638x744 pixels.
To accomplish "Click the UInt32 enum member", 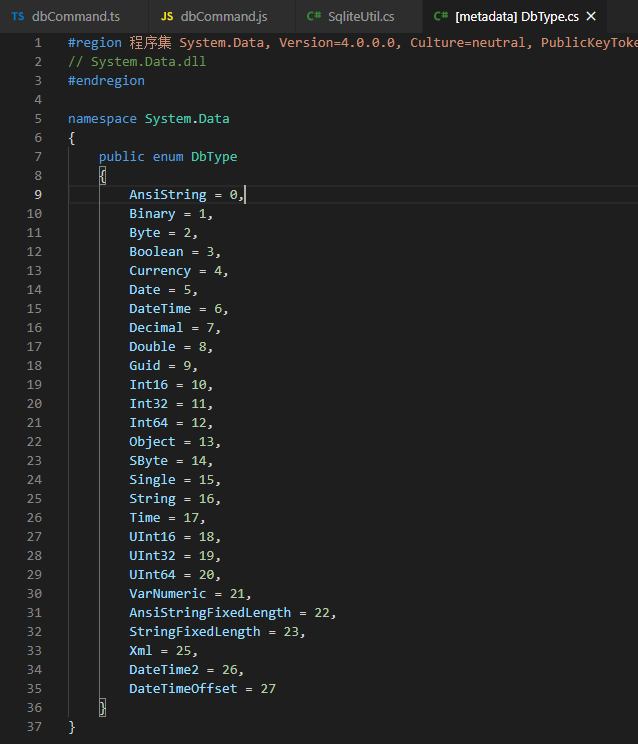I will [152, 555].
